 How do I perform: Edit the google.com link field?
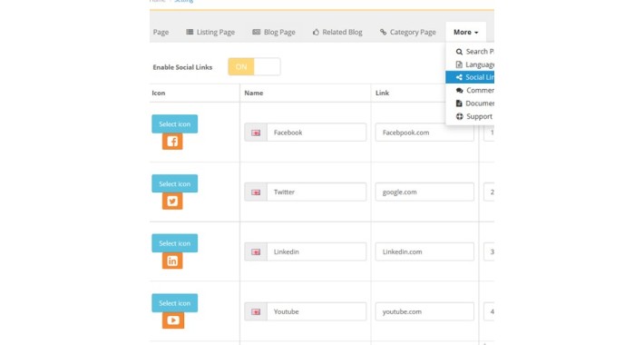(x=424, y=192)
